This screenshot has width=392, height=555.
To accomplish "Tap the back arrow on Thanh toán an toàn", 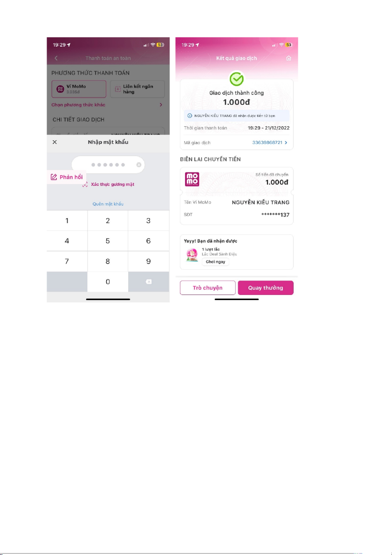I will [56, 58].
